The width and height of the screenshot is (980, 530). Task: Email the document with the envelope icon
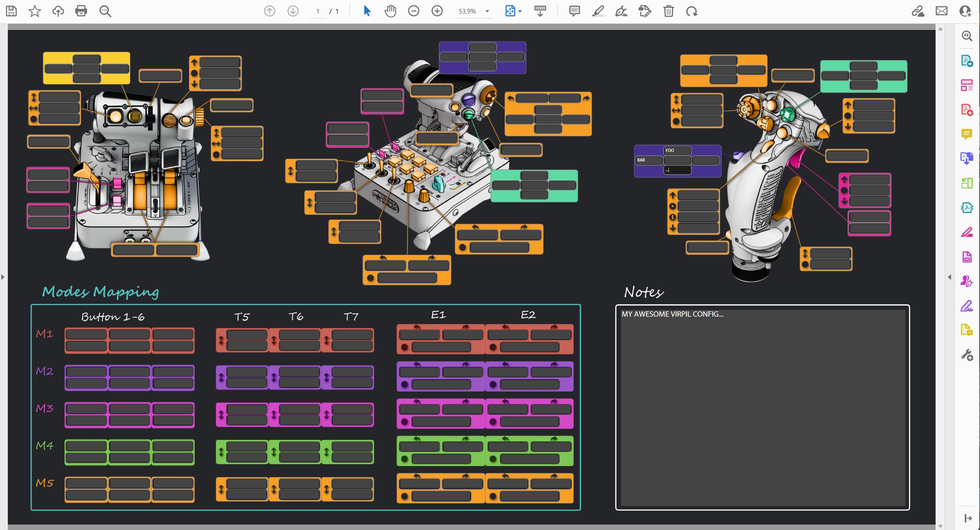coord(942,11)
